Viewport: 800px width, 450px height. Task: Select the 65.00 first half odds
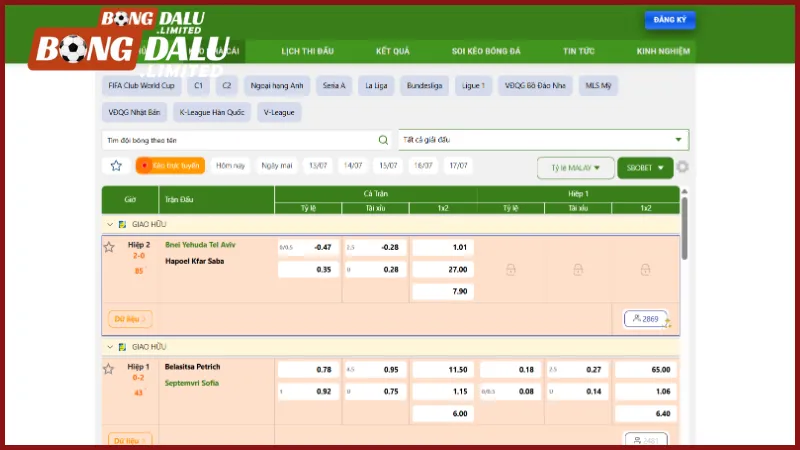[x=645, y=369]
